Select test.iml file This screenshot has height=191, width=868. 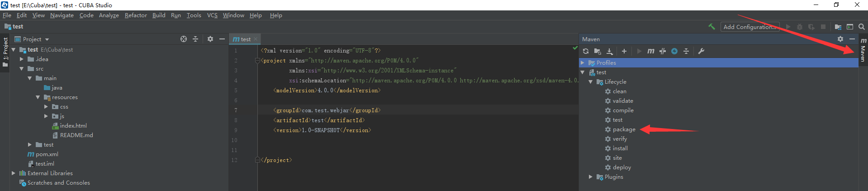pyautogui.click(x=41, y=164)
